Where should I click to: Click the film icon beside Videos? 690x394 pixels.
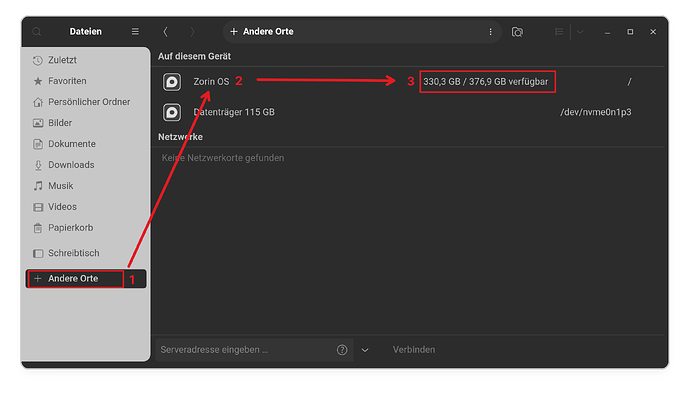tap(38, 207)
